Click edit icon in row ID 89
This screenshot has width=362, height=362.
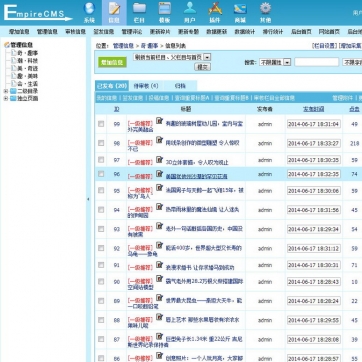point(160,298)
